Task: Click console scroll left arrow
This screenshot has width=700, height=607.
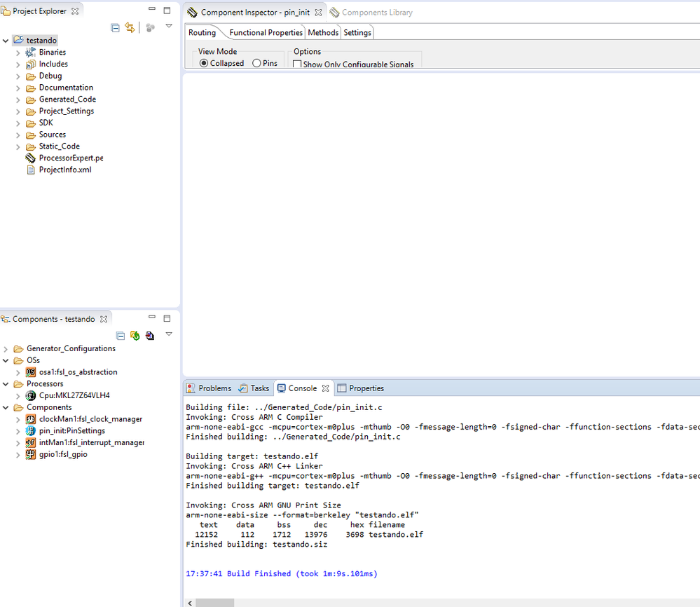Action: pos(190,603)
